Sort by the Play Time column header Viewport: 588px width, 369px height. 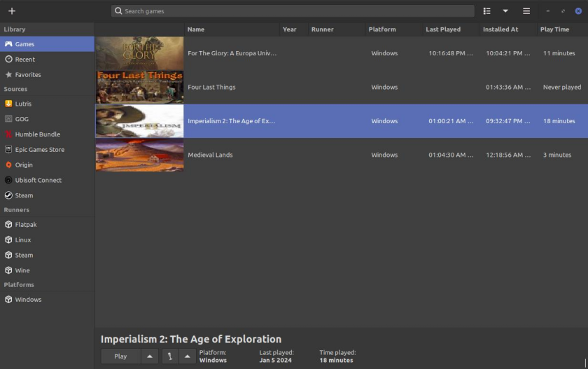coord(562,29)
